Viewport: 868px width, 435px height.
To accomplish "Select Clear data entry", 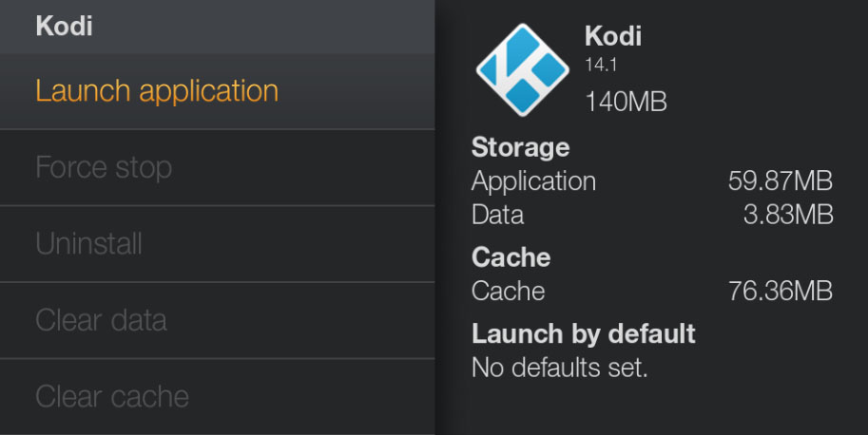I will point(217,320).
